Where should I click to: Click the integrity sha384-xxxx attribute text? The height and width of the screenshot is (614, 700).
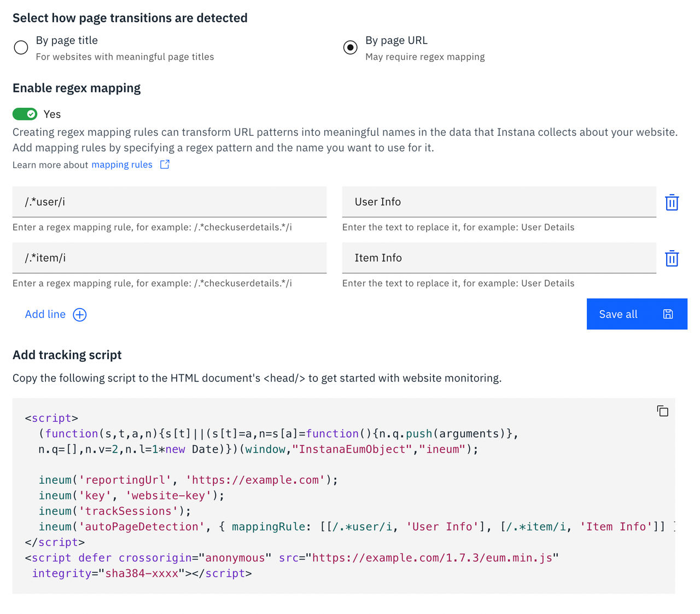tap(109, 573)
